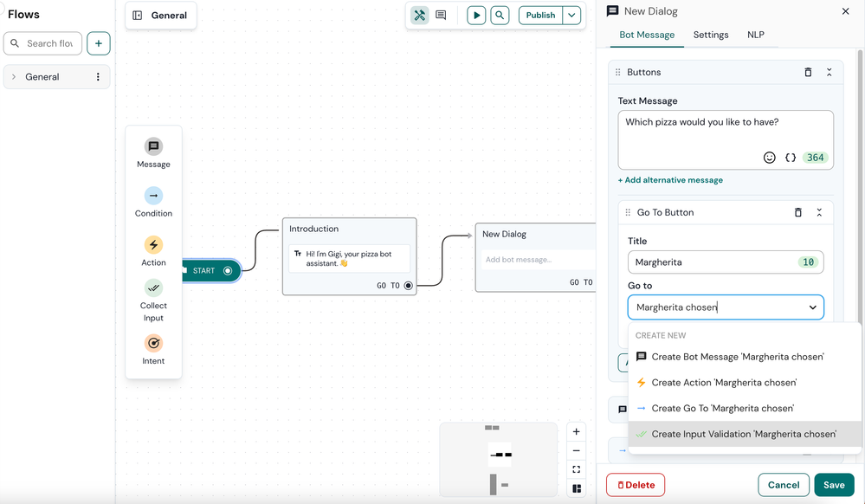Choose the Collect Input node icon
865x504 pixels.
click(x=153, y=288)
